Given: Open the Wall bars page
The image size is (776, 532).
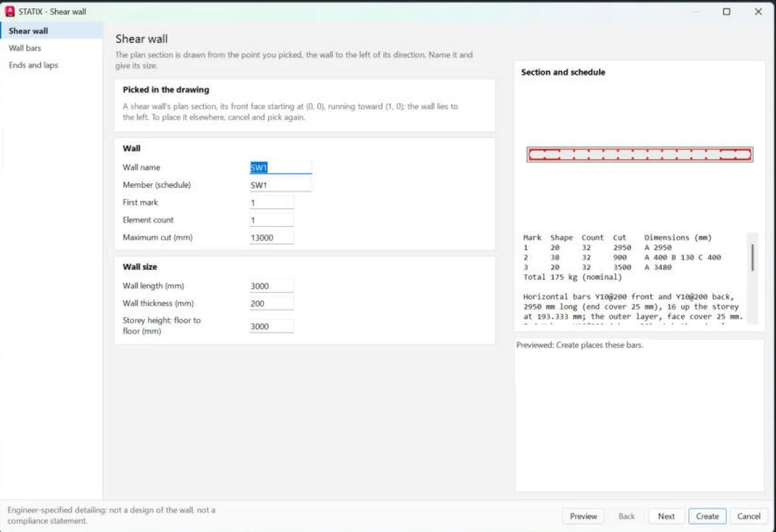Looking at the screenshot, I should click(51, 48).
